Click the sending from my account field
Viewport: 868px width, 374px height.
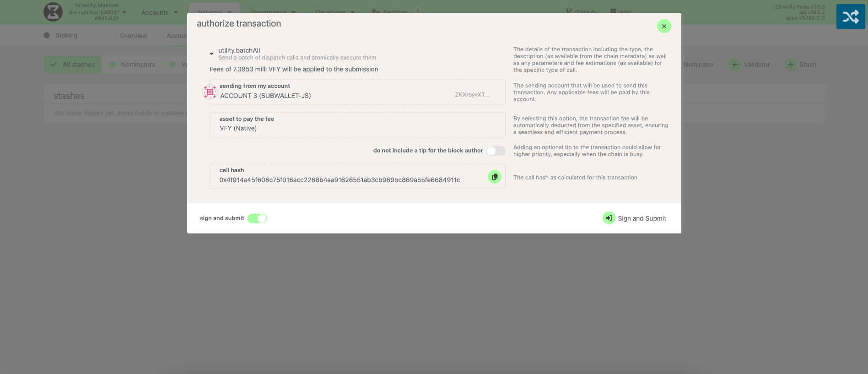(x=357, y=92)
